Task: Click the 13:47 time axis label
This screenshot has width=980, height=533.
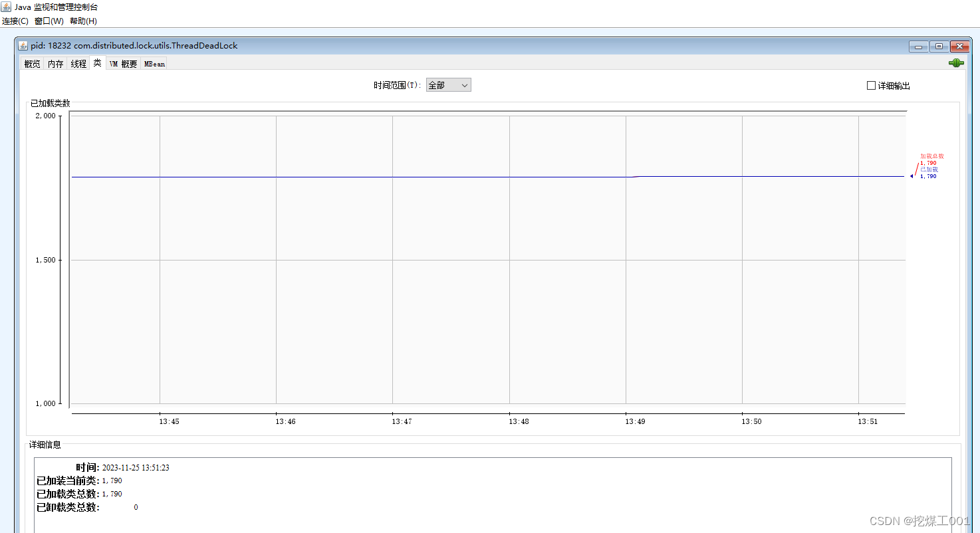Action: (402, 421)
